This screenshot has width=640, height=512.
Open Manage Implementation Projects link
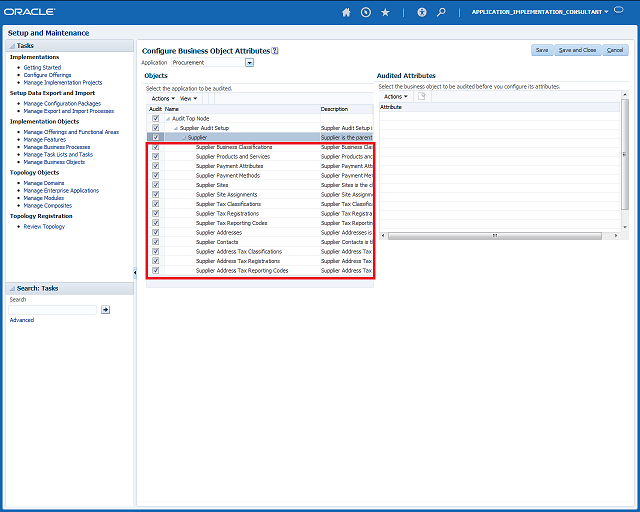tap(63, 82)
